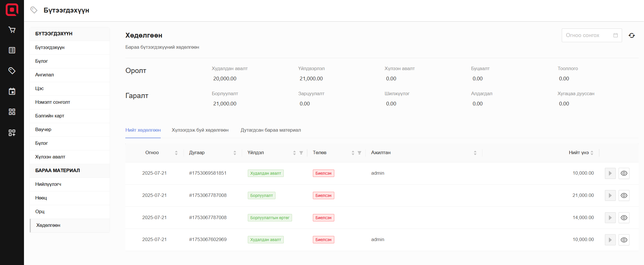This screenshot has height=265, width=644.
Task: Refresh the movement data with sync icon
Action: pyautogui.click(x=631, y=35)
